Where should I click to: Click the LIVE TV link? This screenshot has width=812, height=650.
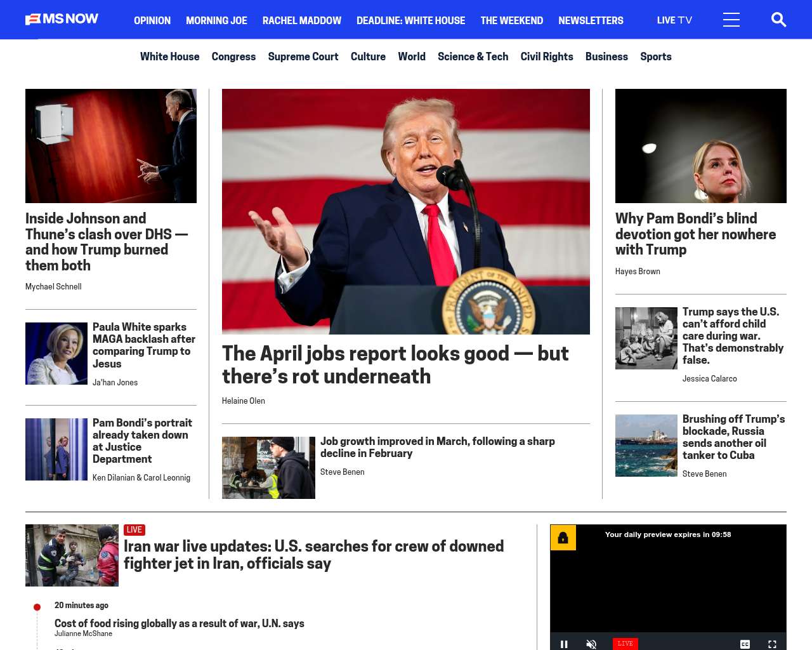click(674, 20)
